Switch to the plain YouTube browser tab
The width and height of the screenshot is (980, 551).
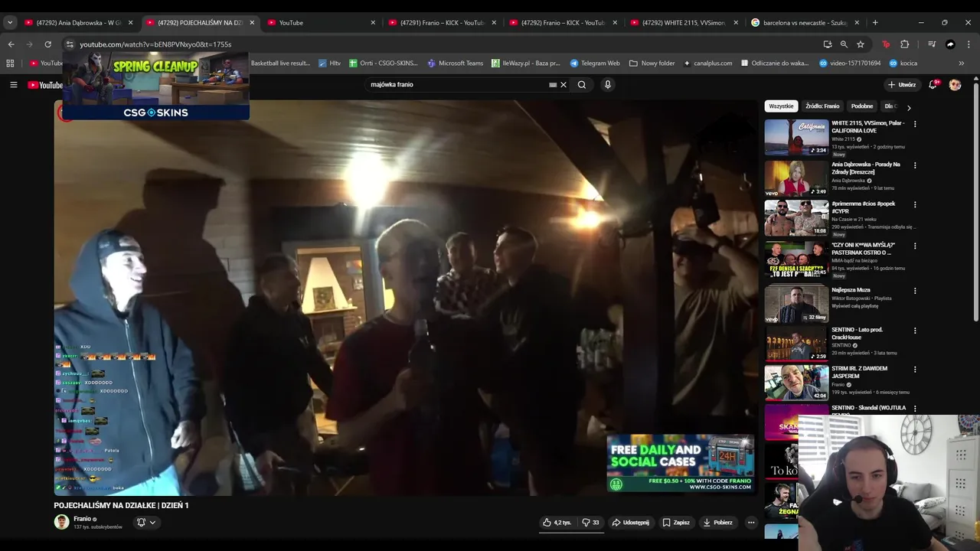322,23
